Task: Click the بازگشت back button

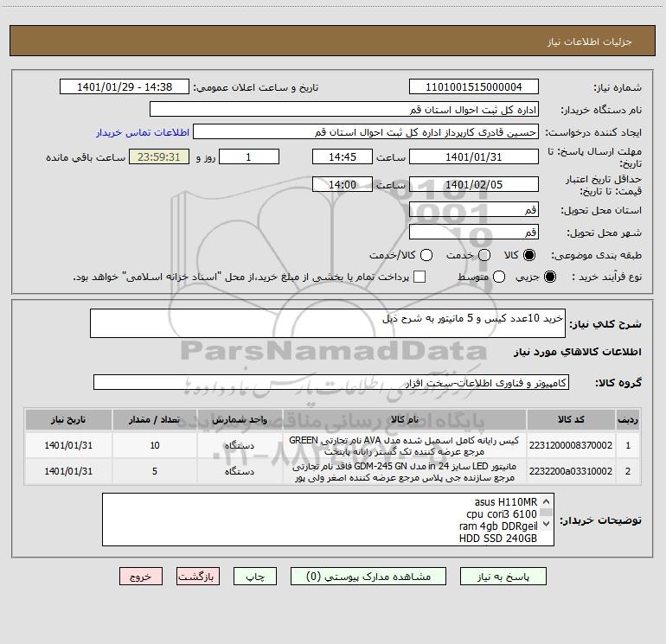Action: tap(198, 577)
